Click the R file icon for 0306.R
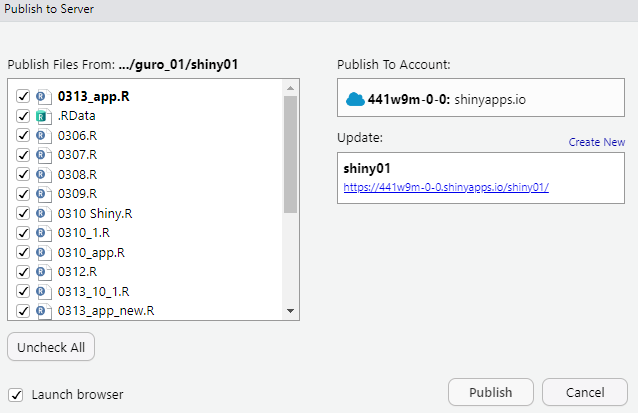Screen dimensions: 638x413 point(44,136)
